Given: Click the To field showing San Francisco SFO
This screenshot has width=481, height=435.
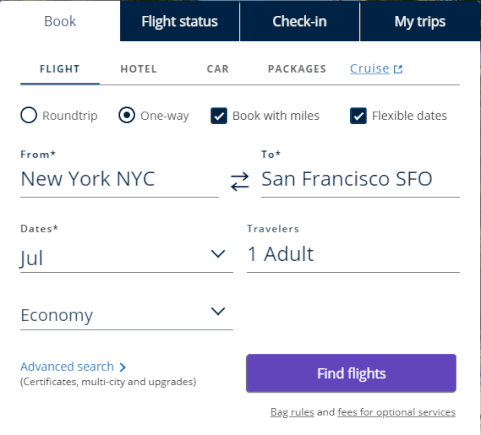Looking at the screenshot, I should 360,179.
